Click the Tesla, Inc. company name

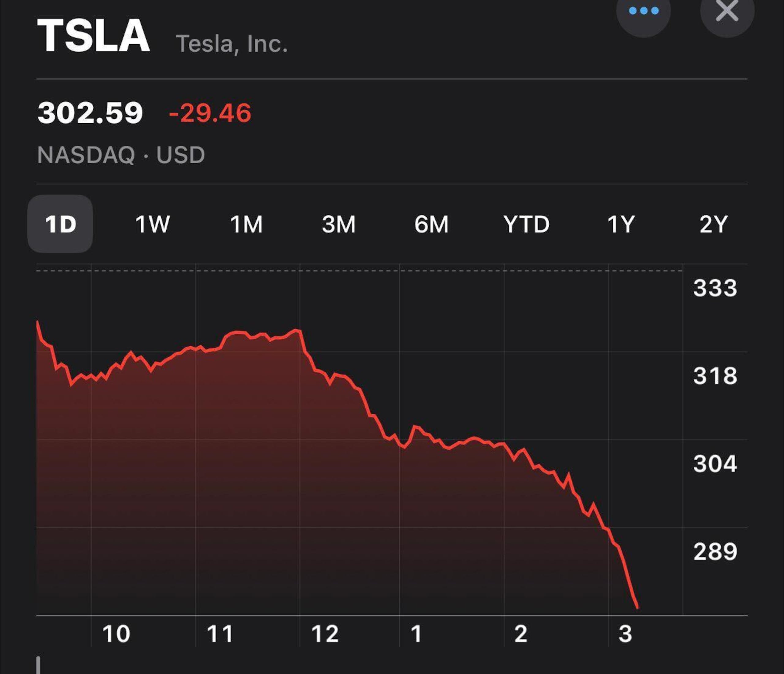click(x=231, y=43)
